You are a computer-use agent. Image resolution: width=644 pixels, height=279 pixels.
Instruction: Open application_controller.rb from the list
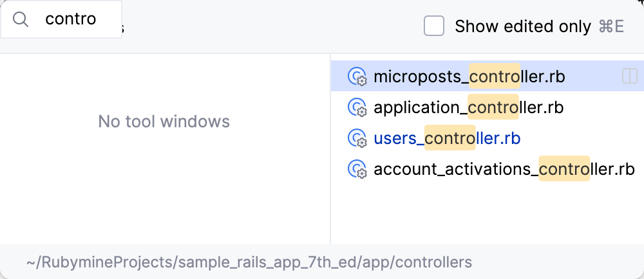click(x=468, y=107)
